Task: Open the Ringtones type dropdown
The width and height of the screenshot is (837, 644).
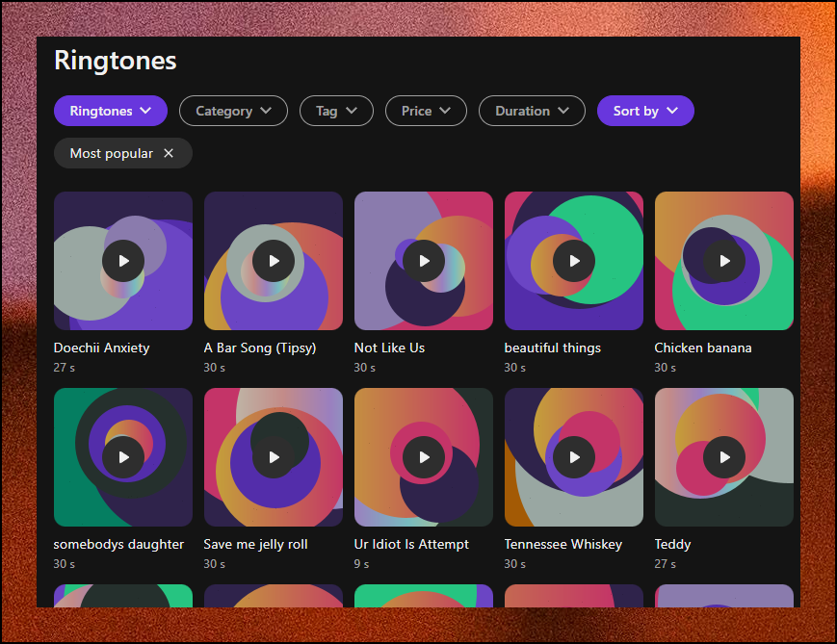Action: click(111, 111)
